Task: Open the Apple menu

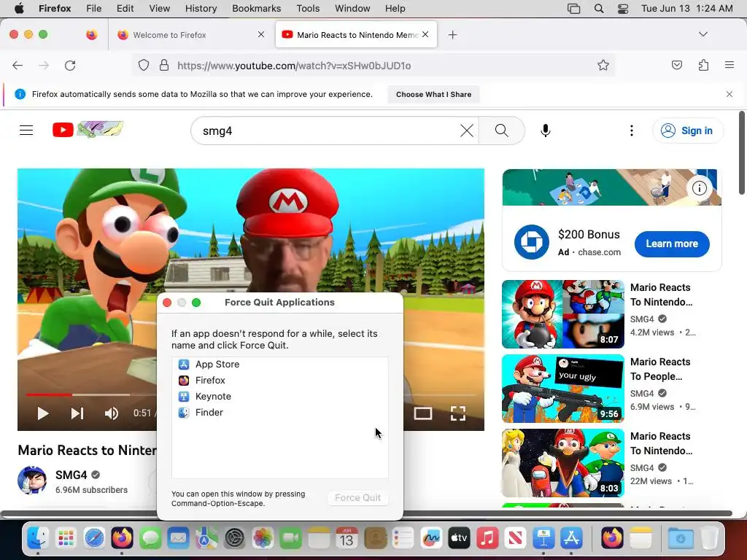Action: point(19,9)
